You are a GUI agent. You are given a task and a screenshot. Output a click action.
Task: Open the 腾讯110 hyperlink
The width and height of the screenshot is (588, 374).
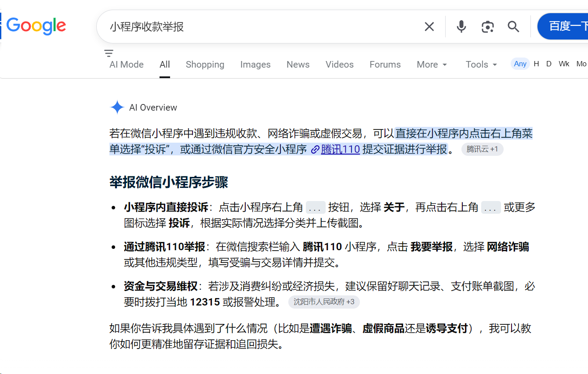(341, 149)
